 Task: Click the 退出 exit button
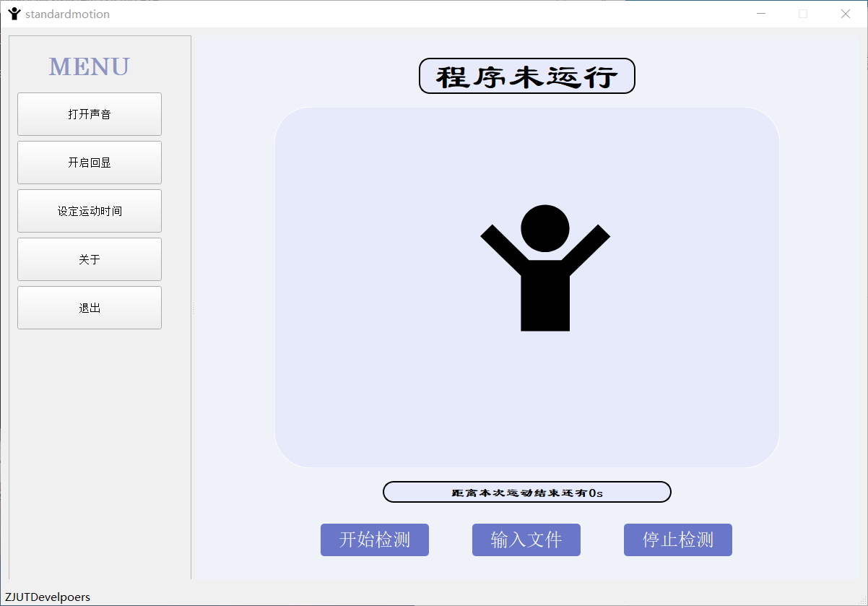[x=90, y=308]
